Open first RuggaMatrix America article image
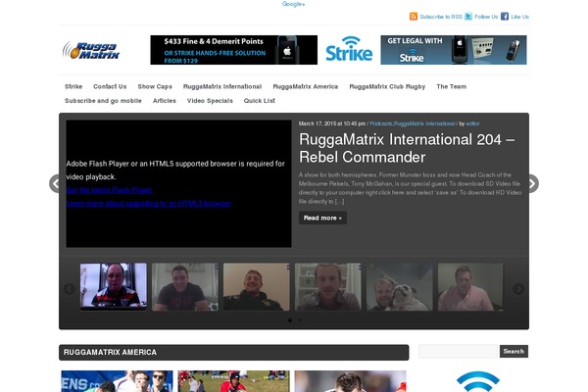This screenshot has height=392, width=588. point(117,381)
